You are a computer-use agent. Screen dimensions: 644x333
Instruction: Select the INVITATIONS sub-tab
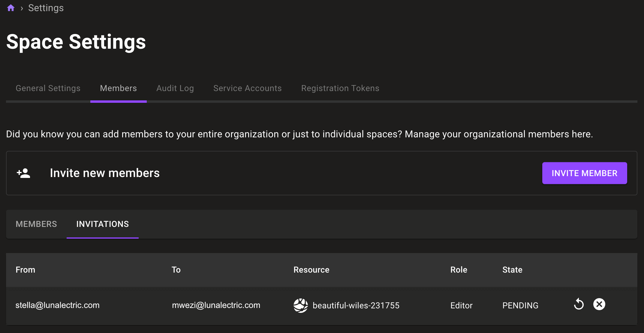click(x=102, y=224)
